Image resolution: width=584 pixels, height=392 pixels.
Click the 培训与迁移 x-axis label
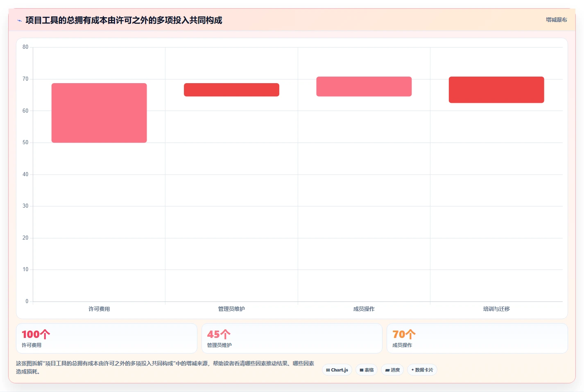[496, 309]
